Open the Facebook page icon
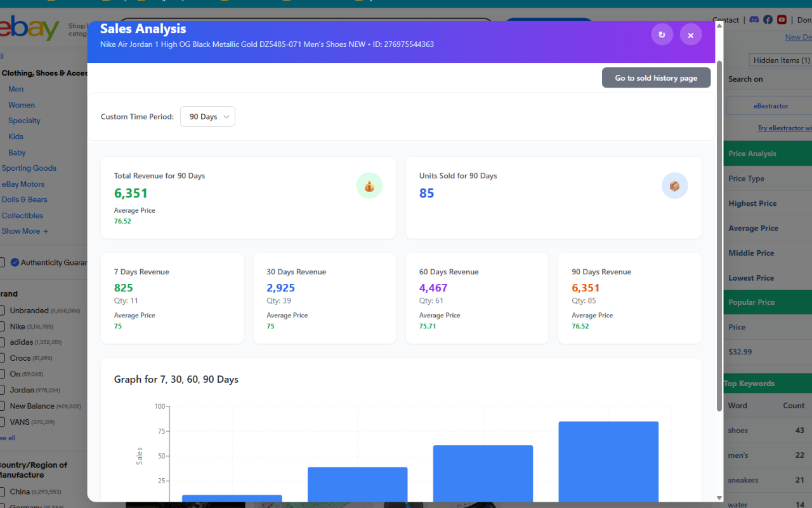This screenshot has height=508, width=812. pos(768,20)
